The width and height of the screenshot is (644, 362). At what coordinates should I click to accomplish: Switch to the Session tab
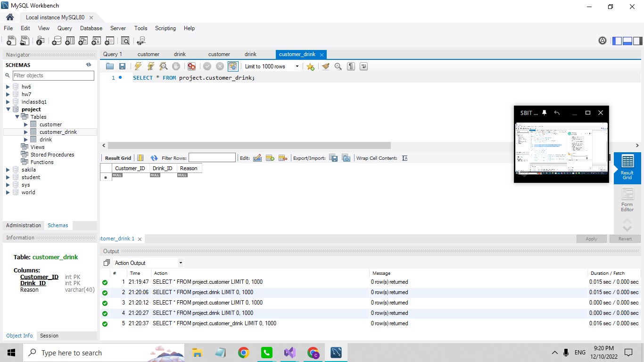[49, 336]
